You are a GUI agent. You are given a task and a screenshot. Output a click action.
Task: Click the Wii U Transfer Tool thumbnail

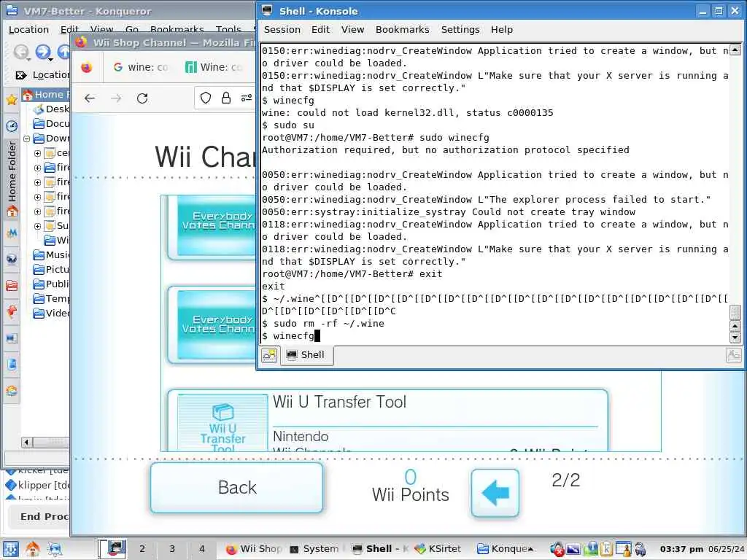coord(222,423)
